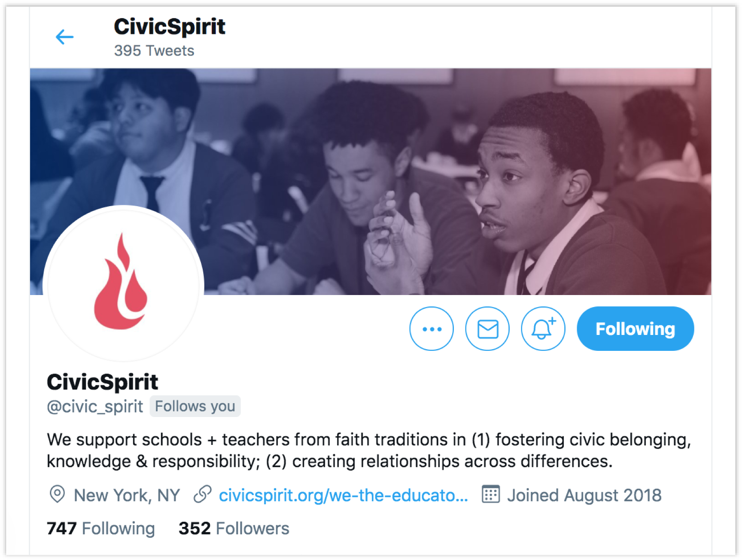Click the Follows you badge
742x560 pixels.
(x=195, y=406)
